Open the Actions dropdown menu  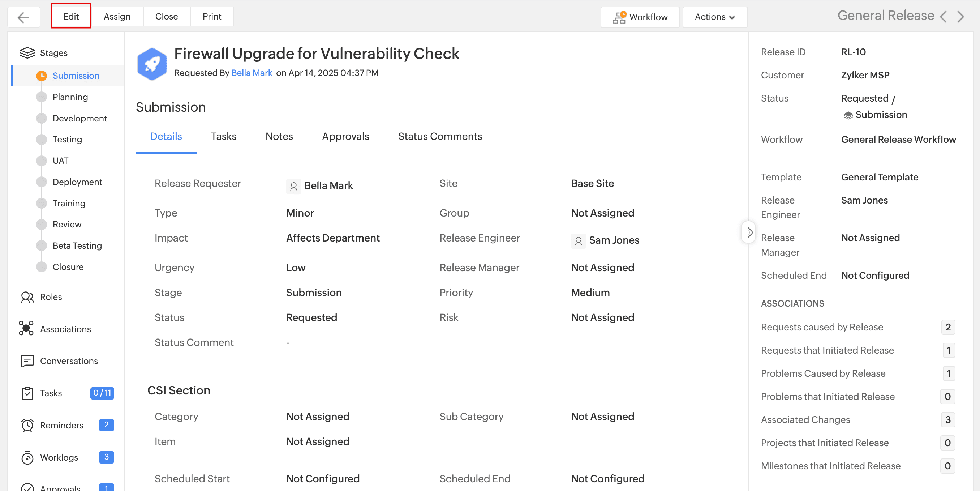point(714,17)
